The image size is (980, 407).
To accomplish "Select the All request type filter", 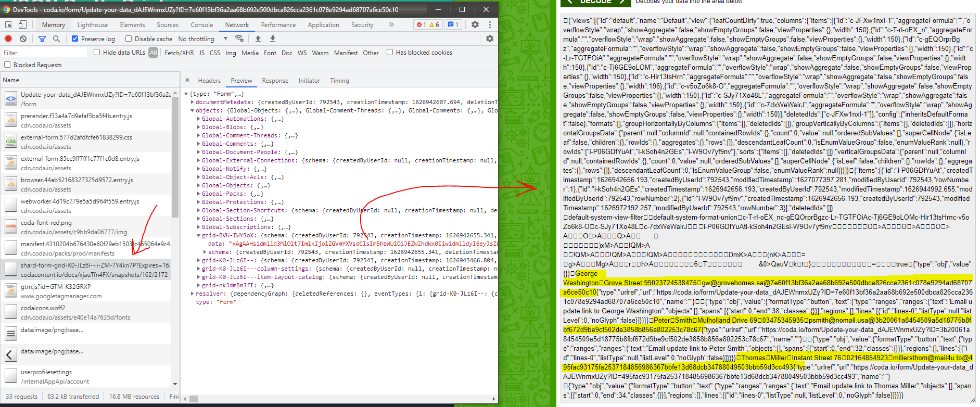I will point(153,53).
